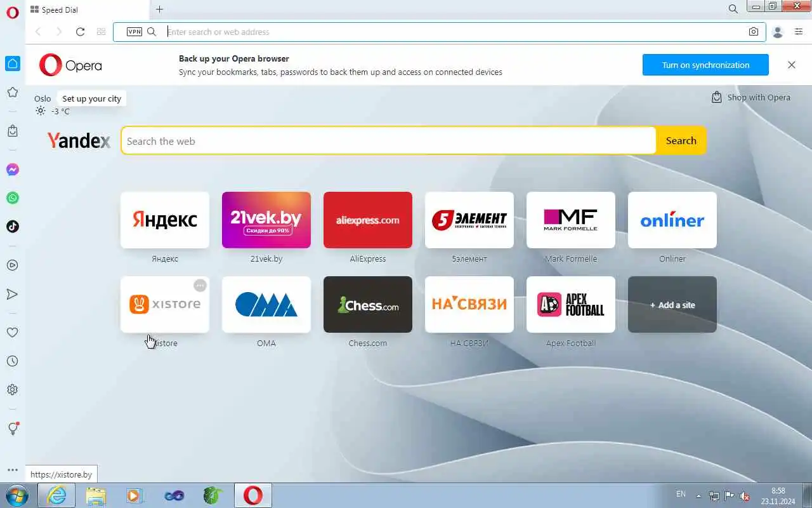The width and height of the screenshot is (812, 508).
Task: Open the Pinboards heart icon in sidebar
Action: tap(13, 332)
